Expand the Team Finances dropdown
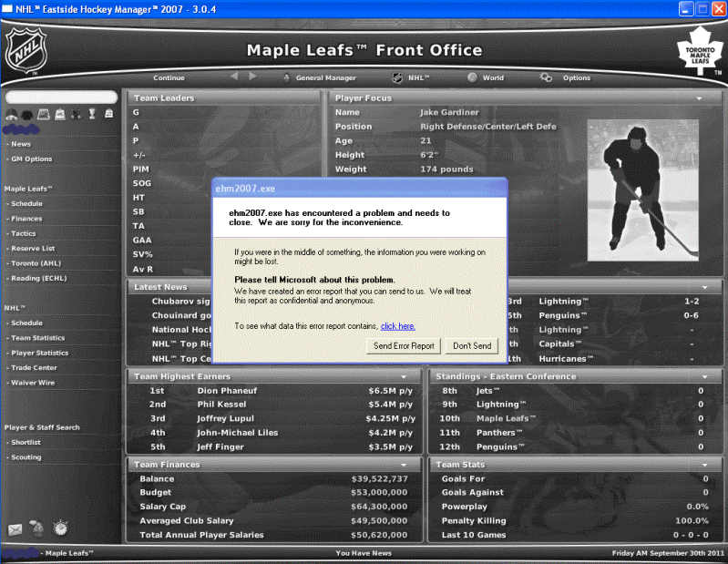Image resolution: width=728 pixels, height=564 pixels. coord(404,465)
